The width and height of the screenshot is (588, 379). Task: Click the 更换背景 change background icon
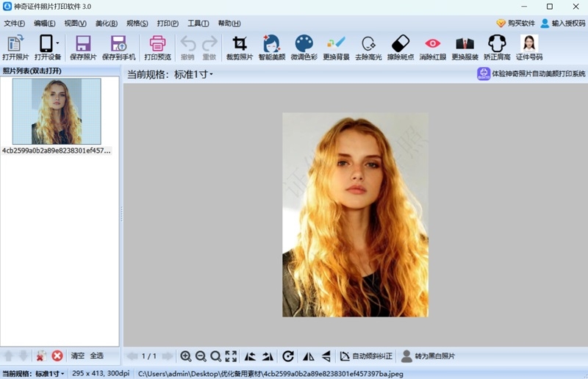point(336,44)
